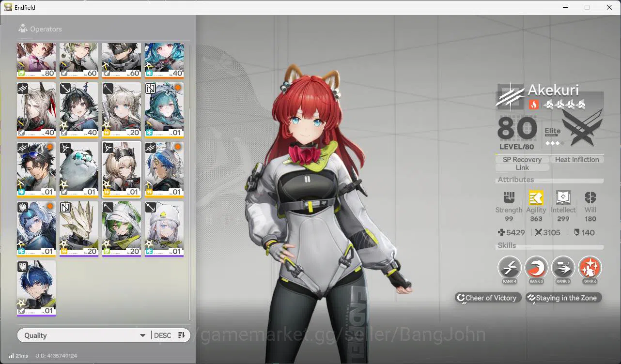Select the panda operator card

(x=79, y=170)
